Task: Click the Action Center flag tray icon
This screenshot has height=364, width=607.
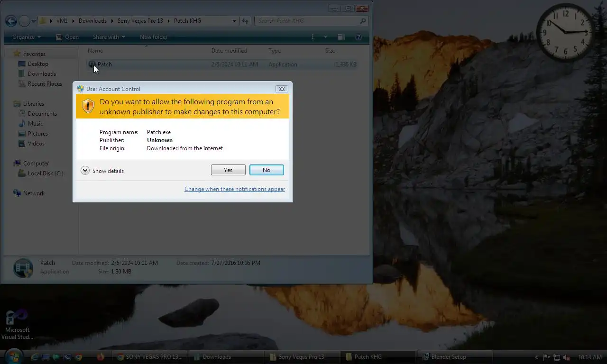Action: tap(546, 357)
